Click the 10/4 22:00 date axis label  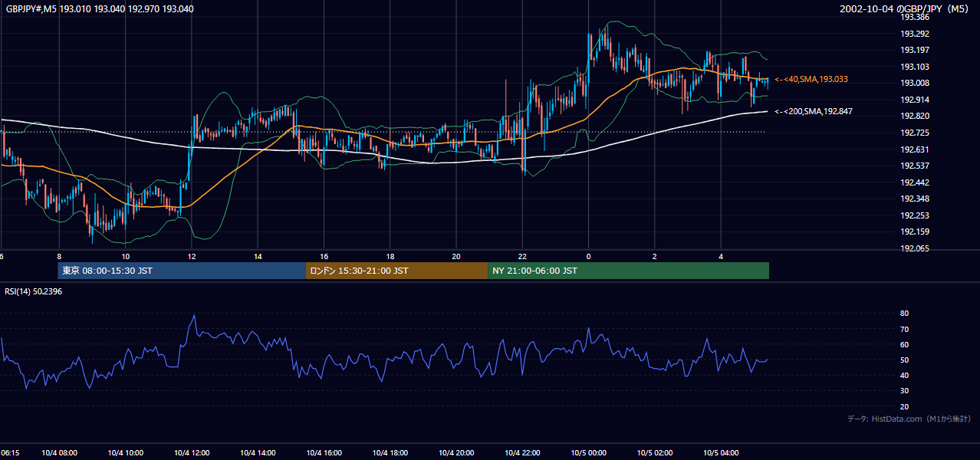click(x=522, y=453)
